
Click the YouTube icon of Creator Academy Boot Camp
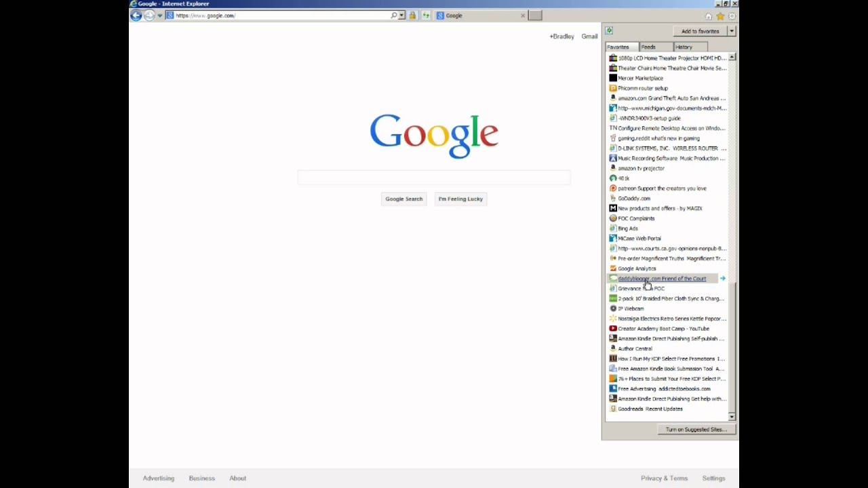(613, 329)
